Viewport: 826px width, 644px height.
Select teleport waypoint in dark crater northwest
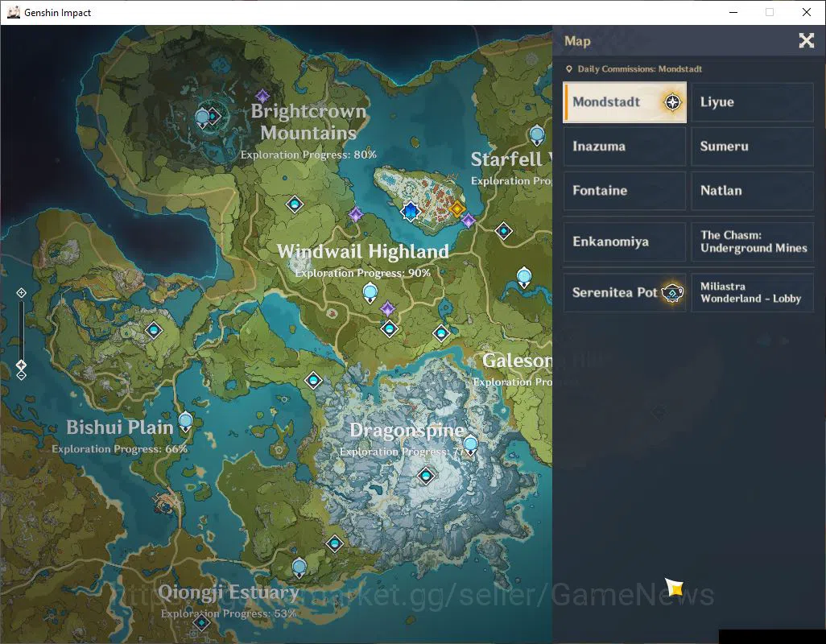[202, 118]
